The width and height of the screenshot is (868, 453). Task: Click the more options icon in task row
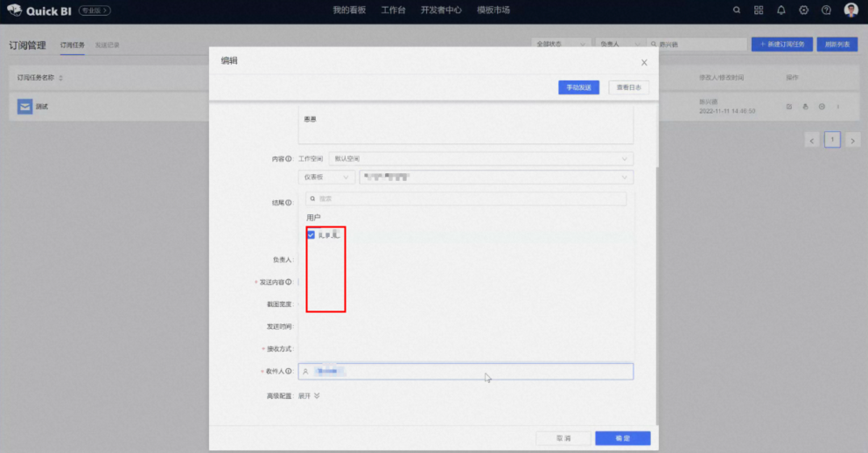point(838,107)
